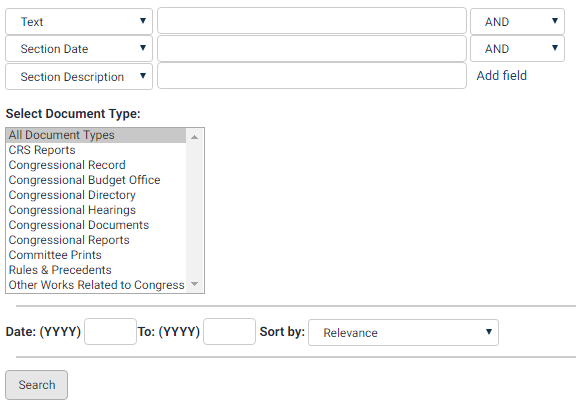Click the Section Description input box
Image resolution: width=576 pixels, height=405 pixels.
pyautogui.click(x=312, y=76)
